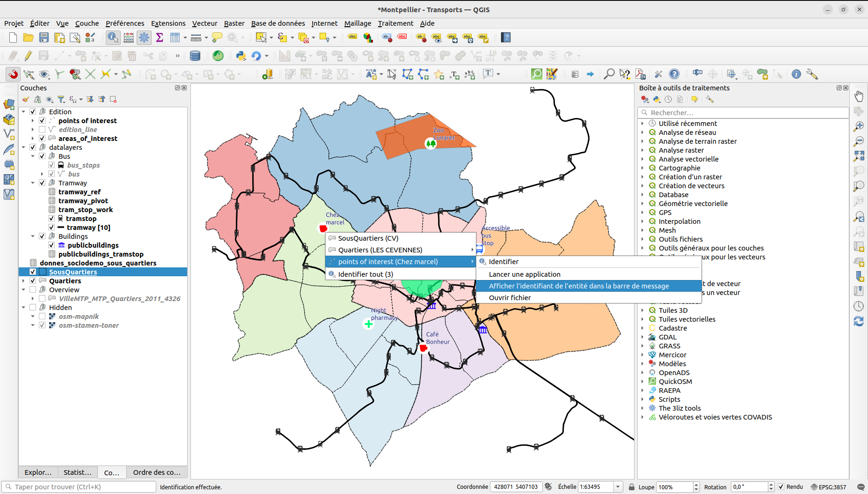Open the DB Manager database icon
Viewport: 868px width, 494px height.
coord(195,56)
